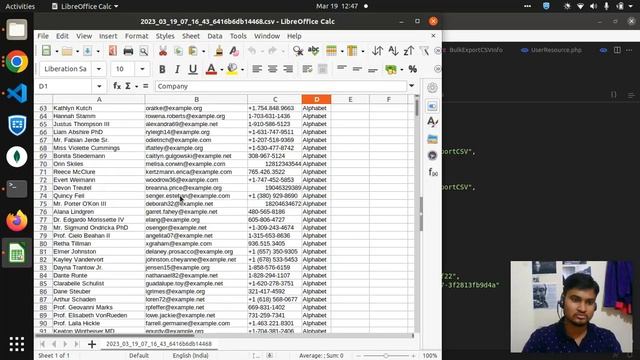This screenshot has width=640, height=360.
Task: Click the Copy icon
Action: [178, 51]
